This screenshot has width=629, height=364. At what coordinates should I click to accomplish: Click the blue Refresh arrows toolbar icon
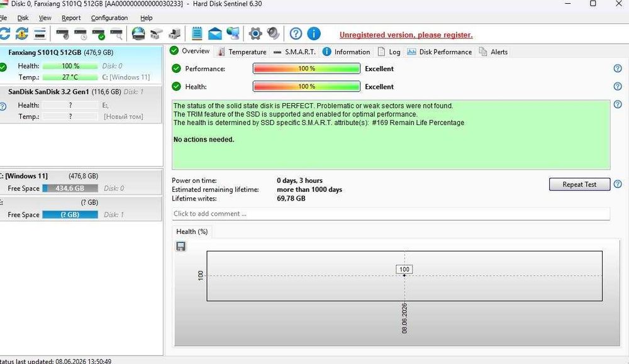tap(4, 34)
